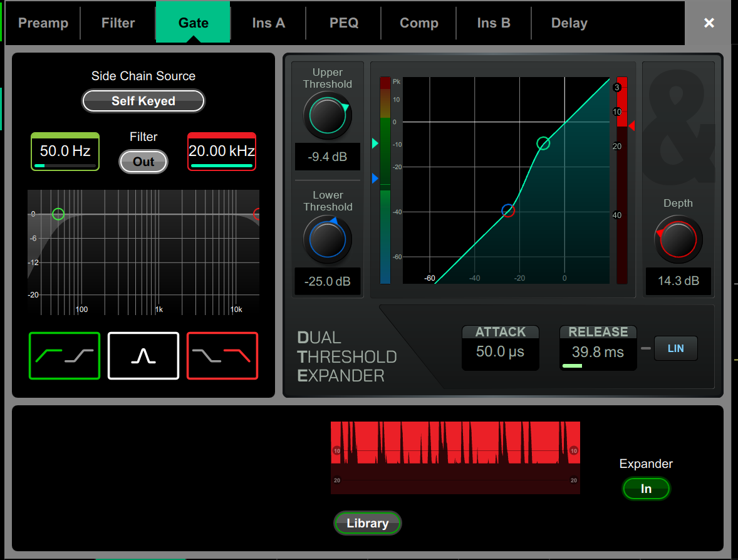Click the blue lower threshold node on graph

(x=508, y=210)
